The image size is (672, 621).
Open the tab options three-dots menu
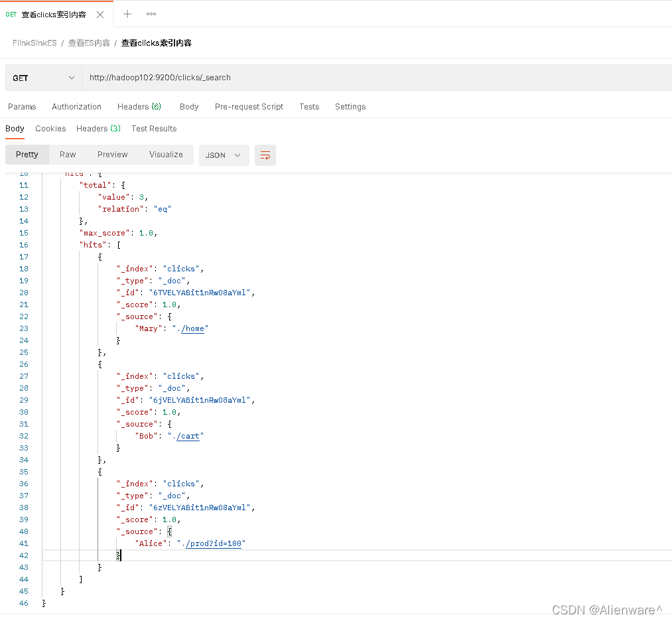tap(151, 14)
